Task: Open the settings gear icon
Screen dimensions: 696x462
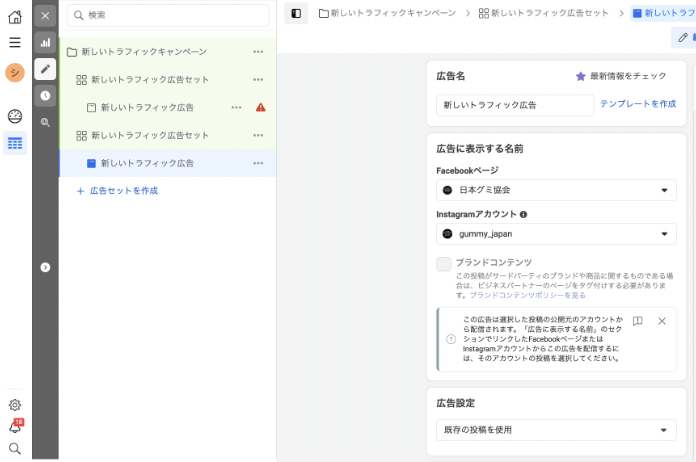Action: (x=14, y=405)
